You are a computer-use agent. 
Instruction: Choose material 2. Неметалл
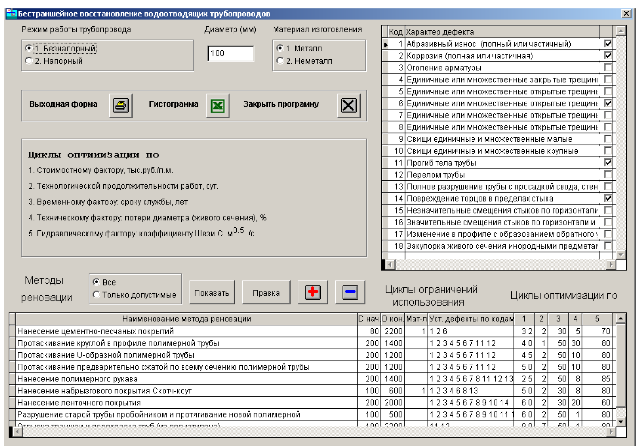click(304, 61)
